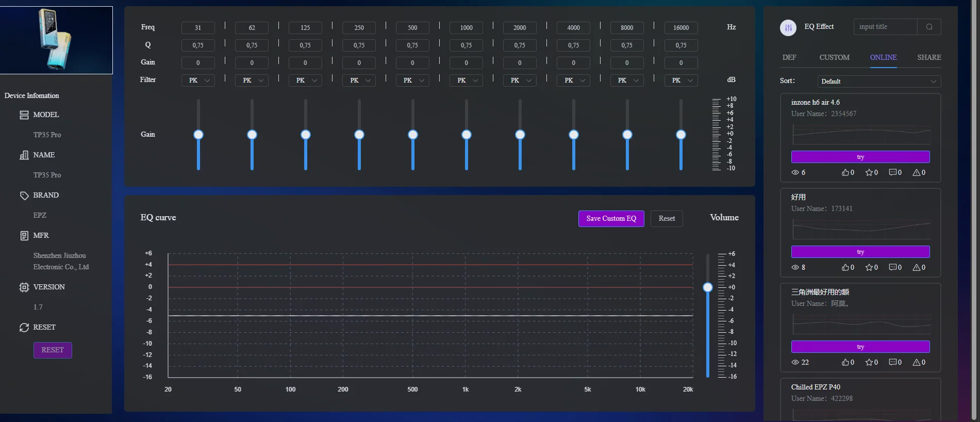This screenshot has height=422, width=980.
Task: Click eye icon on 三角洲最好用的额 preset
Action: point(795,362)
